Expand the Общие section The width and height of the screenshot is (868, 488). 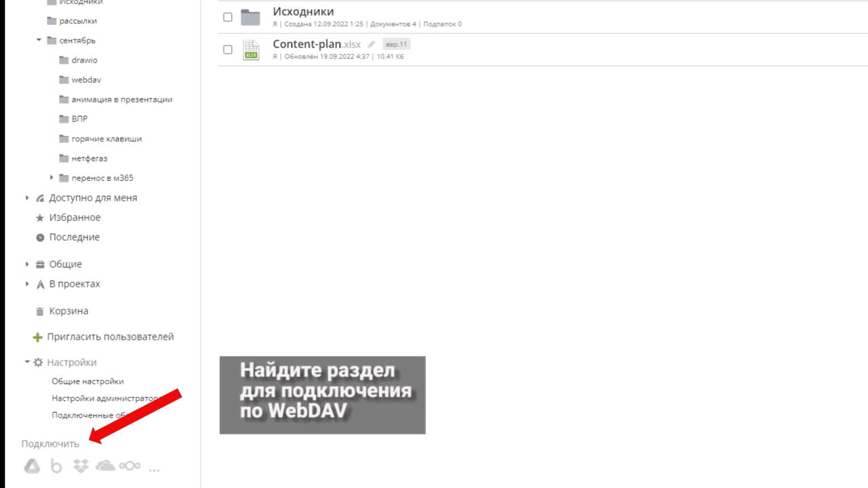click(x=27, y=264)
